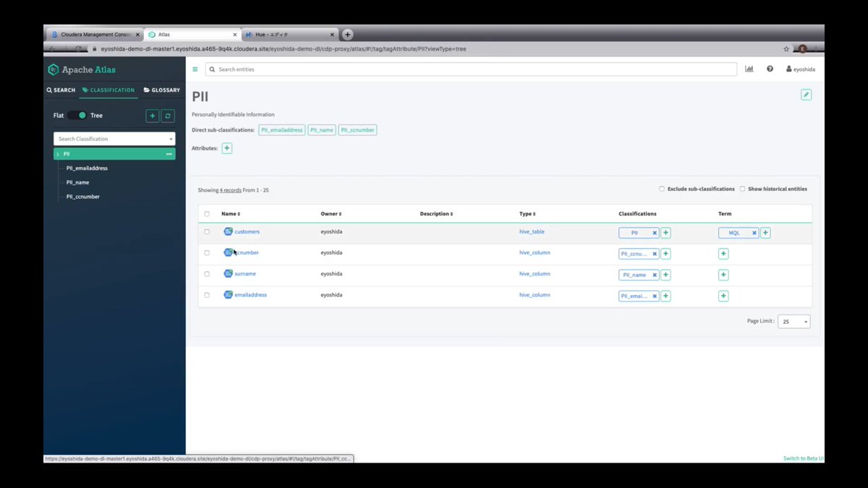This screenshot has width=868, height=488.
Task: Add a classification to the customers row
Action: pos(666,233)
